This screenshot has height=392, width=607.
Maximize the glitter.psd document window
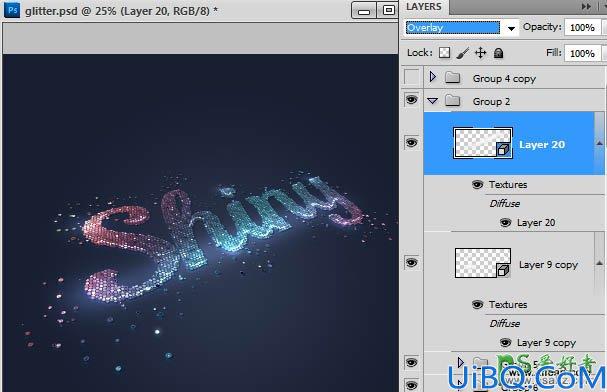coord(389,10)
